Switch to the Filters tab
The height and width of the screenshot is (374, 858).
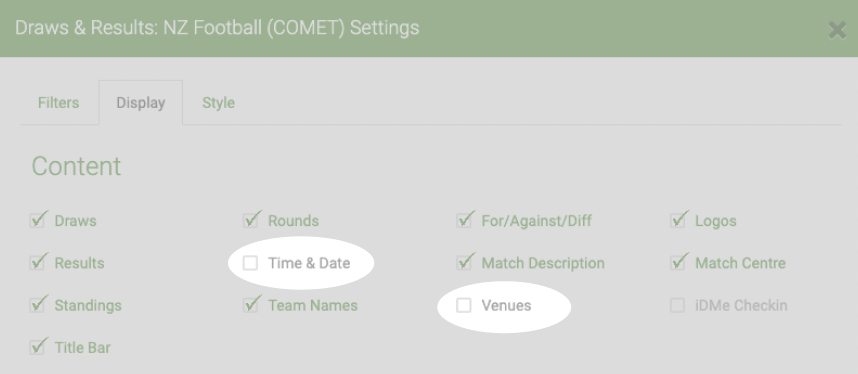[x=59, y=103]
